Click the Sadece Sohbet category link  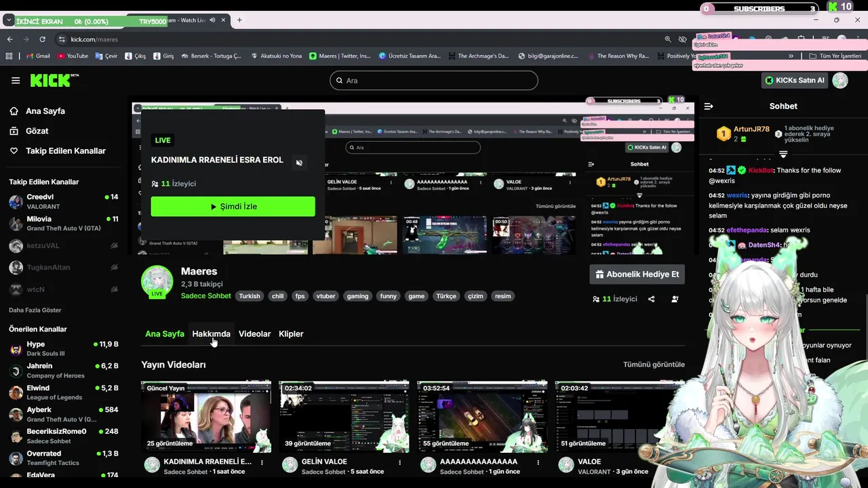(206, 296)
